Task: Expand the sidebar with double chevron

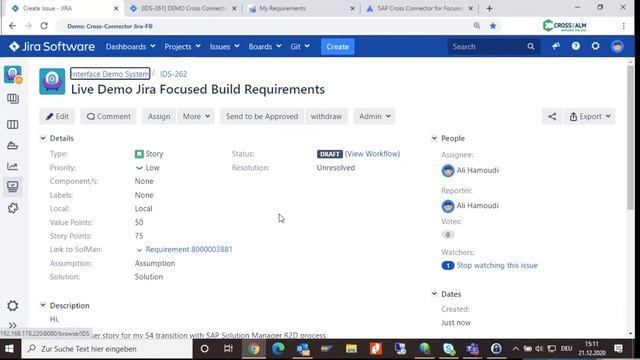Action: point(13,325)
